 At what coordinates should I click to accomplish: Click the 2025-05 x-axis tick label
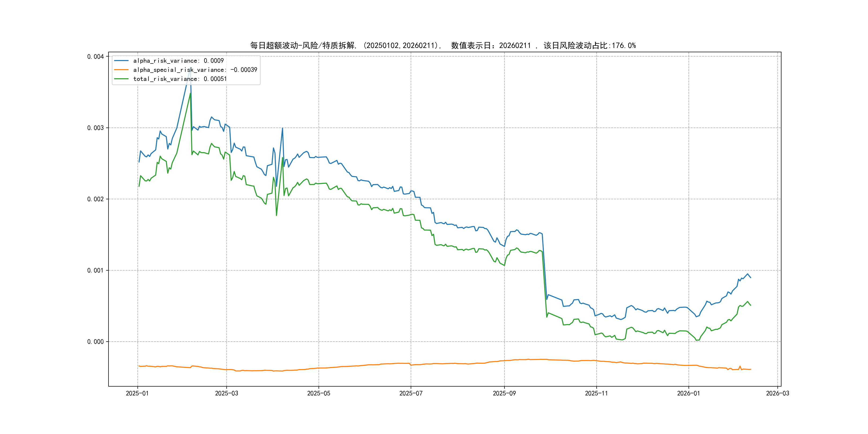[x=319, y=393]
